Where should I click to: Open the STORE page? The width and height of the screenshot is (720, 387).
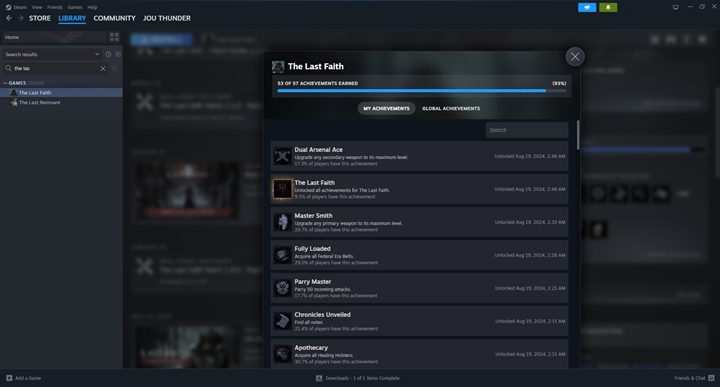39,18
